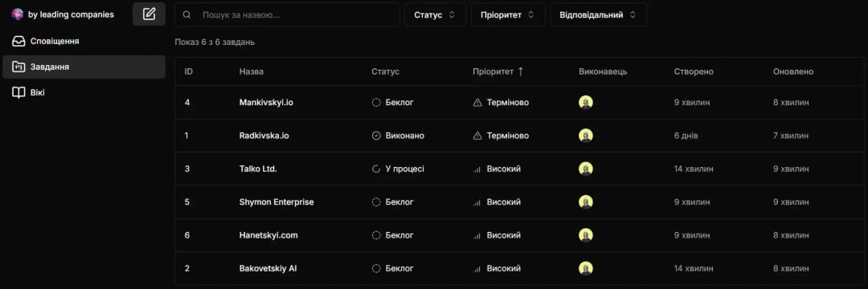Click the compose new task pencil icon
The image size is (868, 289).
tap(149, 14)
